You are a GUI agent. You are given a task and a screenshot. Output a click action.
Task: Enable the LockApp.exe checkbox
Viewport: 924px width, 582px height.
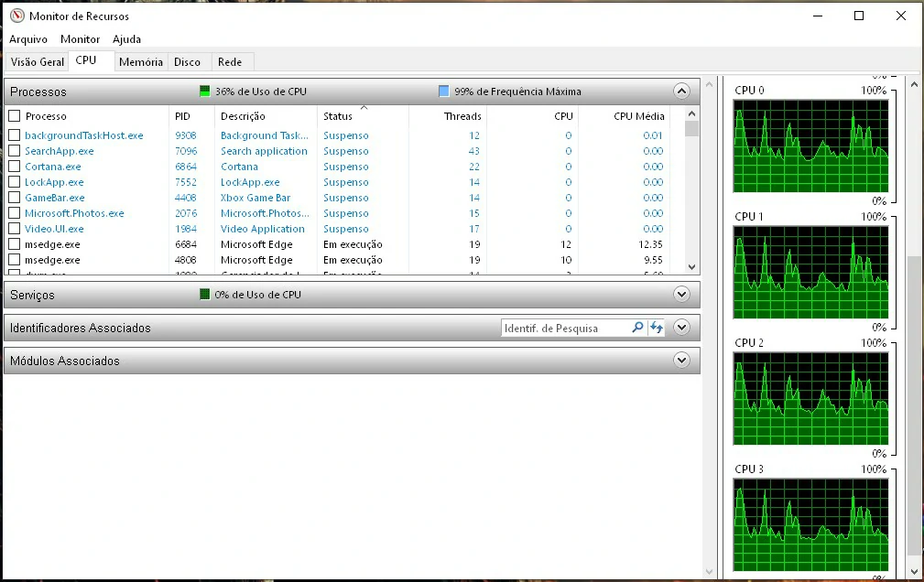coord(15,182)
